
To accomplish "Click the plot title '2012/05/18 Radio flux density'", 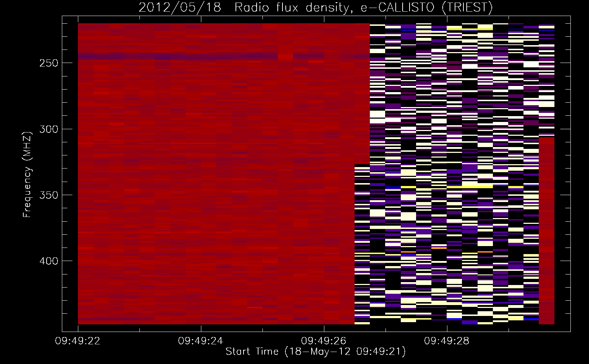I will pyautogui.click(x=246, y=8).
